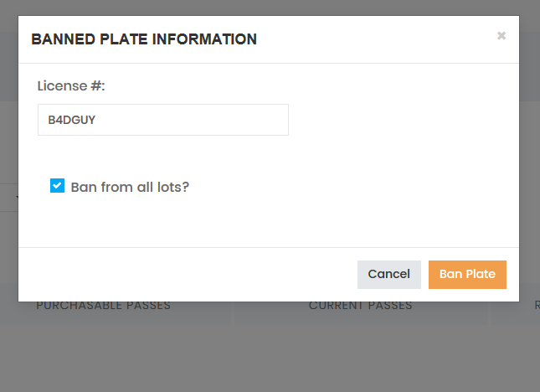Click the "Ban from all lots?" label text
540x392 pixels.
(130, 187)
